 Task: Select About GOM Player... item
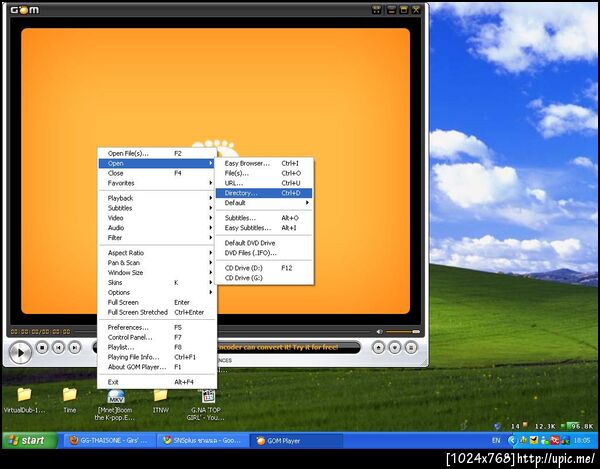(x=157, y=367)
